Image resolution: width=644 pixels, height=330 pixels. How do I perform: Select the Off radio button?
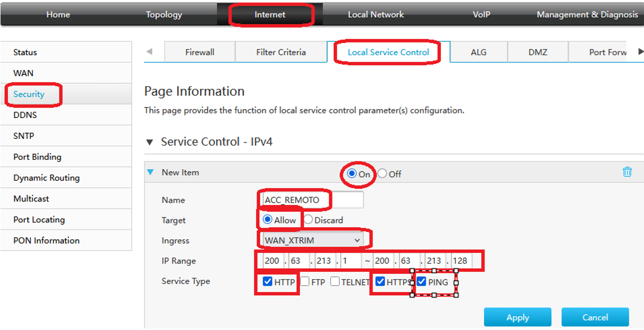(382, 173)
